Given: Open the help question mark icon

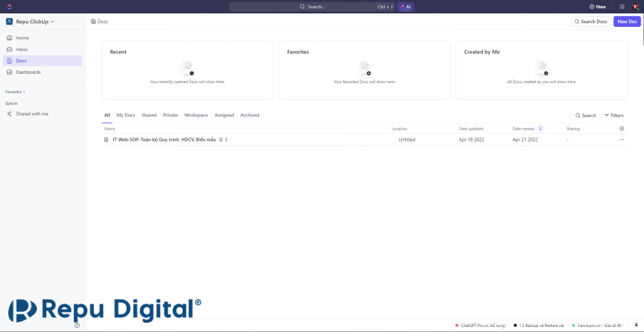Looking at the screenshot, I should pos(77,325).
